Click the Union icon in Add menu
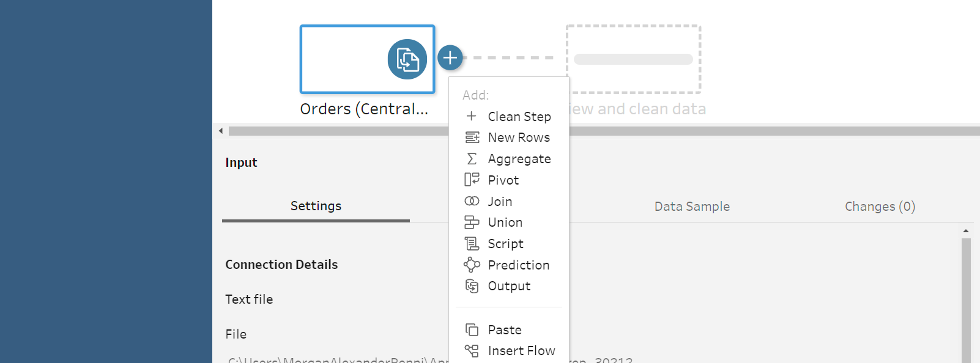Viewport: 980px width, 363px height. [x=472, y=222]
